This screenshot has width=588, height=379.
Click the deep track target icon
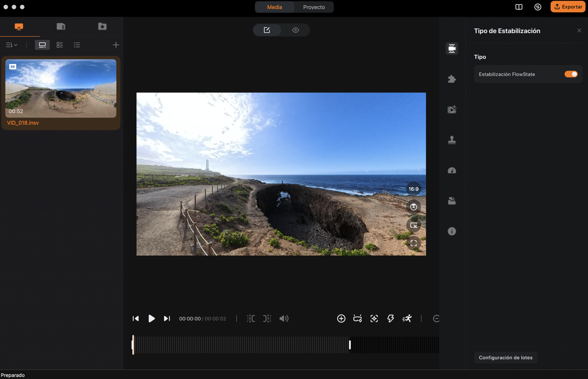[x=374, y=319]
